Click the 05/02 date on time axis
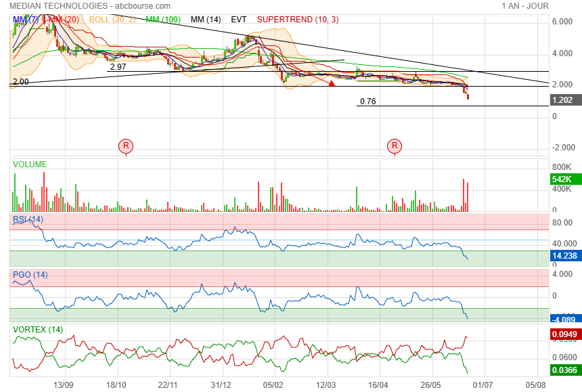The width and height of the screenshot is (582, 392). (273, 385)
